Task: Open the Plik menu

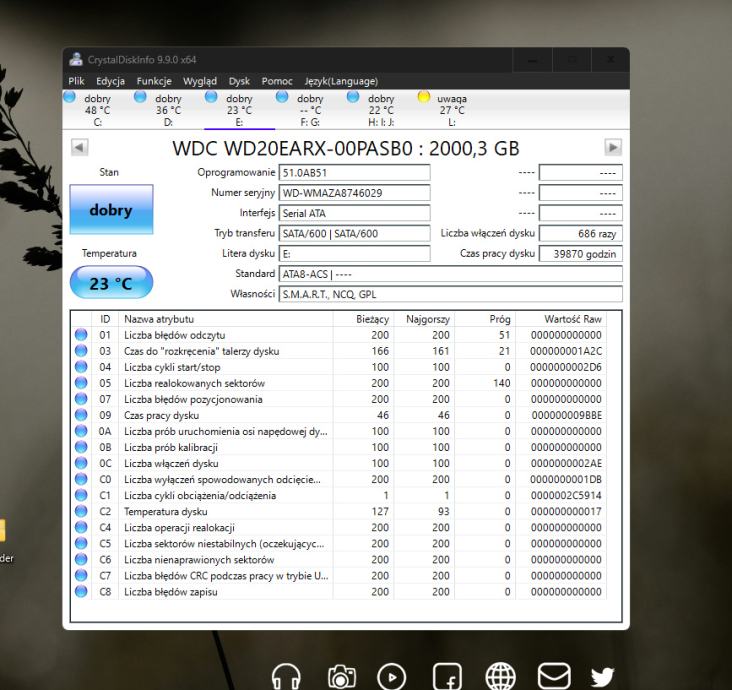Action: (76, 81)
